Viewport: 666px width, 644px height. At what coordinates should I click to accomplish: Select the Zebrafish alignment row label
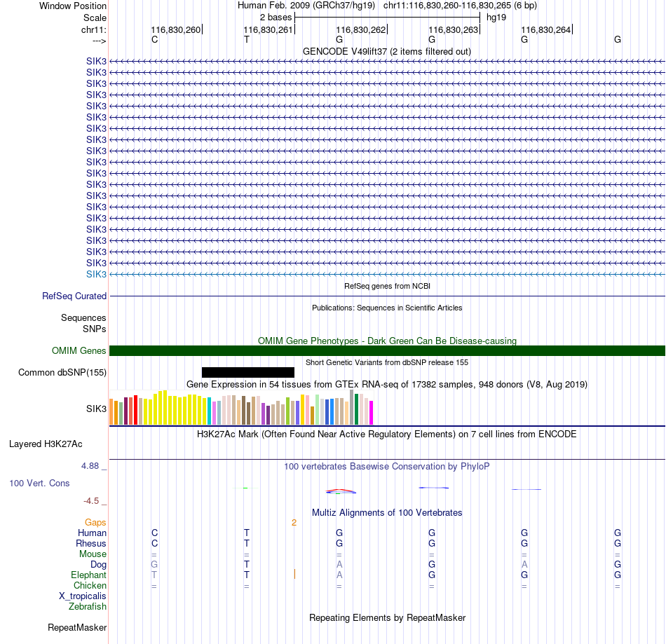click(x=88, y=606)
